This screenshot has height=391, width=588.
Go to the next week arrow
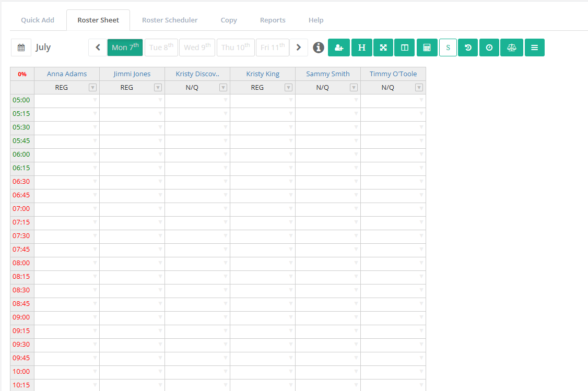(299, 48)
